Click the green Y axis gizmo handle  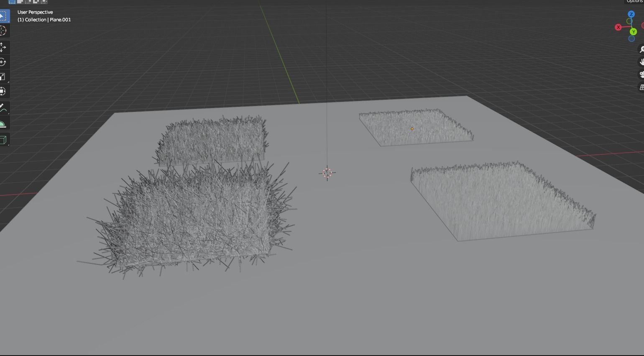[634, 32]
